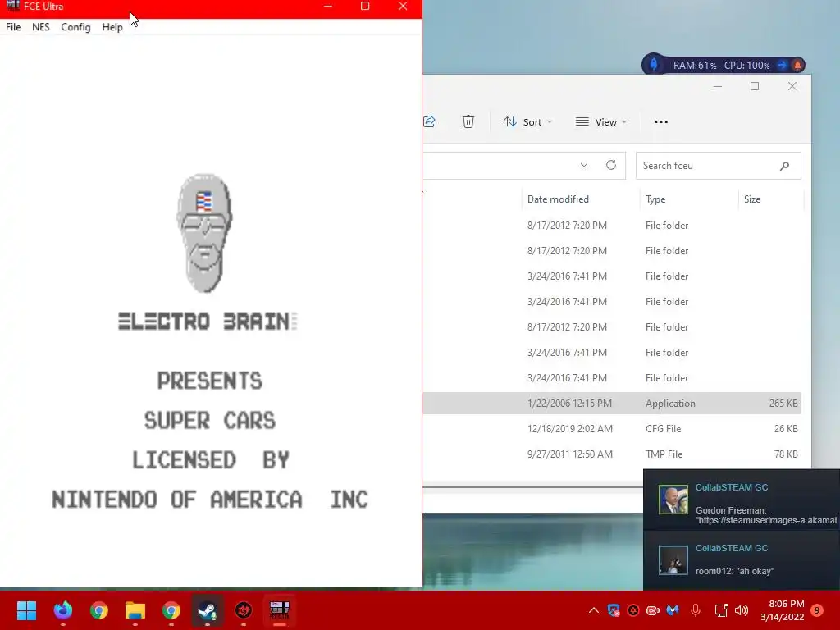Select the 8/17/2012 7:20 PM first folder row
840x630 pixels.
point(612,226)
